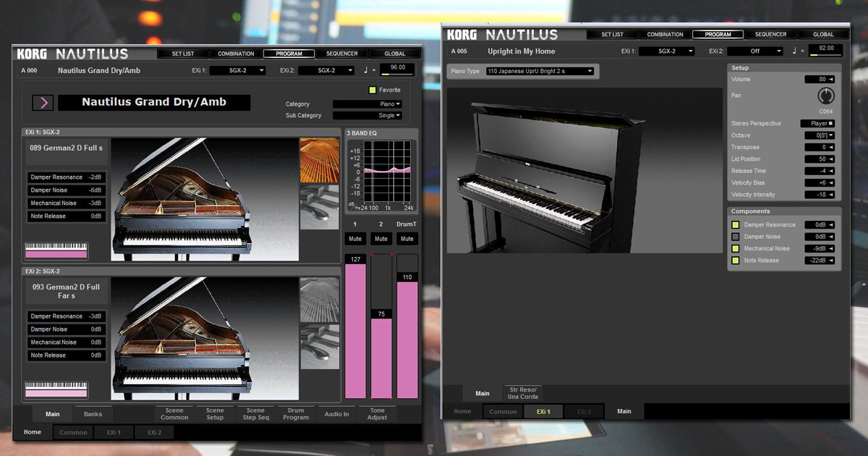The height and width of the screenshot is (456, 868).
Task: Toggle the Mechanical Noise component checkbox
Action: pos(736,248)
